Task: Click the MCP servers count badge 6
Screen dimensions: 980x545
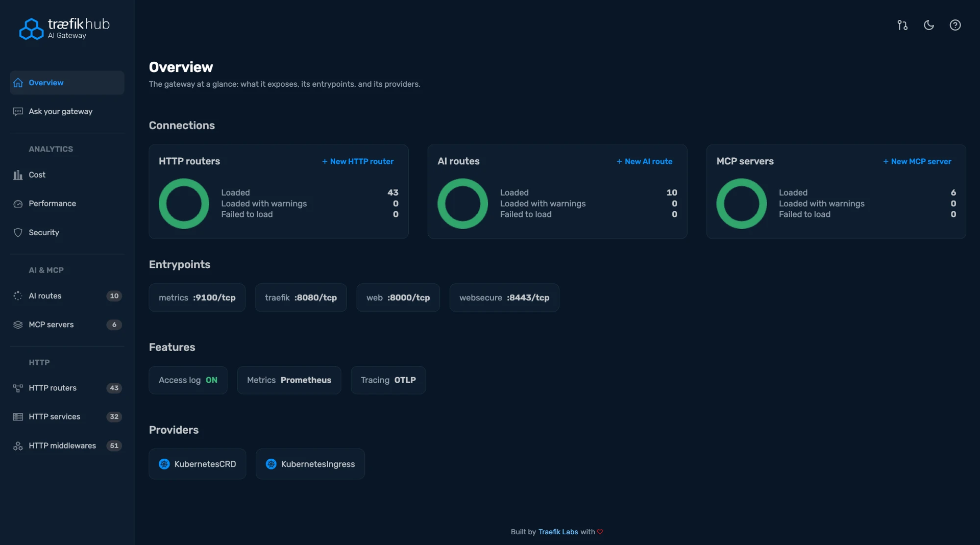Action: pyautogui.click(x=114, y=325)
